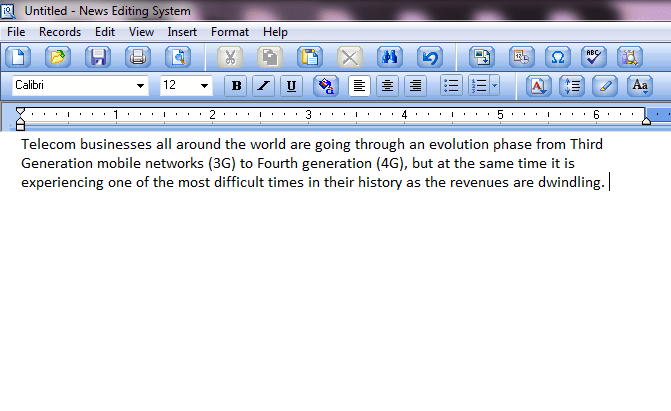Undo the last action
The width and height of the screenshot is (671, 411).
pyautogui.click(x=430, y=57)
